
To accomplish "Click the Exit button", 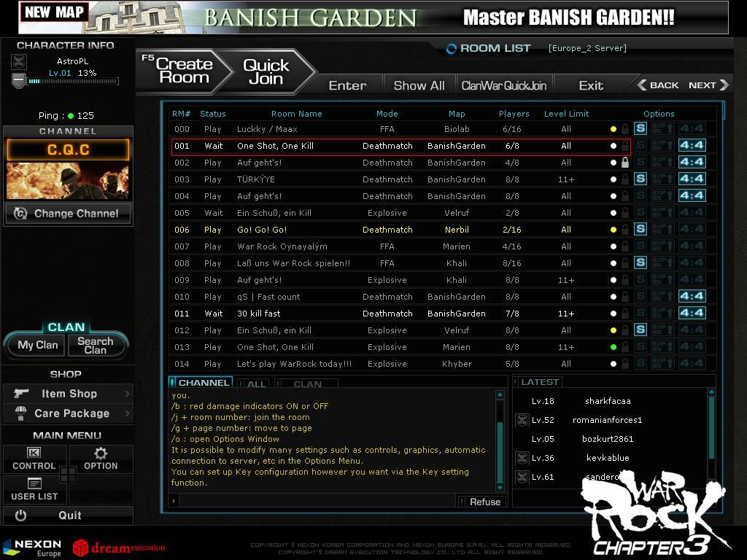I will (x=591, y=86).
